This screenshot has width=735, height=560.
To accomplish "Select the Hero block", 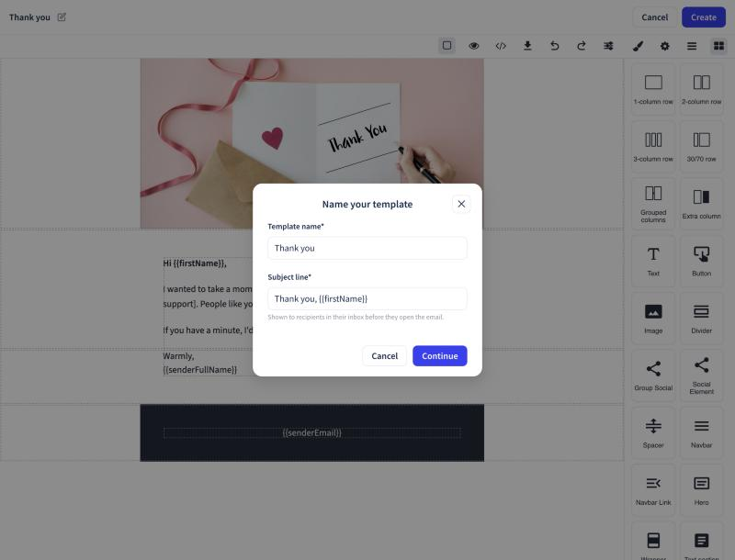I will coord(701,490).
